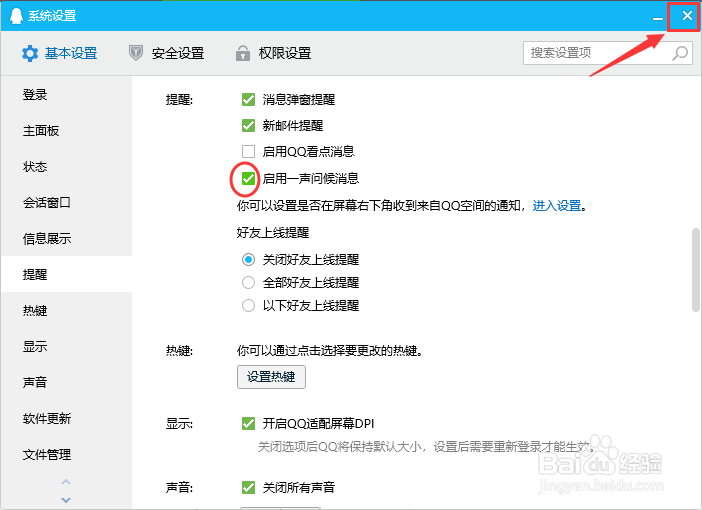The width and height of the screenshot is (702, 510).
Task: Select 关闭好友上线提醒 radio button
Action: (248, 259)
